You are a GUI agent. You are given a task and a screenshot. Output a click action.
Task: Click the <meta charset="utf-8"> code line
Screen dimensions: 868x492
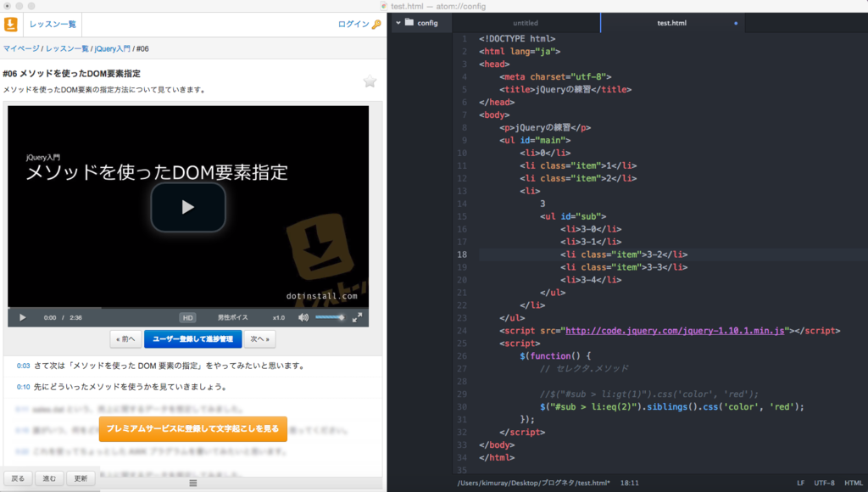click(x=555, y=76)
